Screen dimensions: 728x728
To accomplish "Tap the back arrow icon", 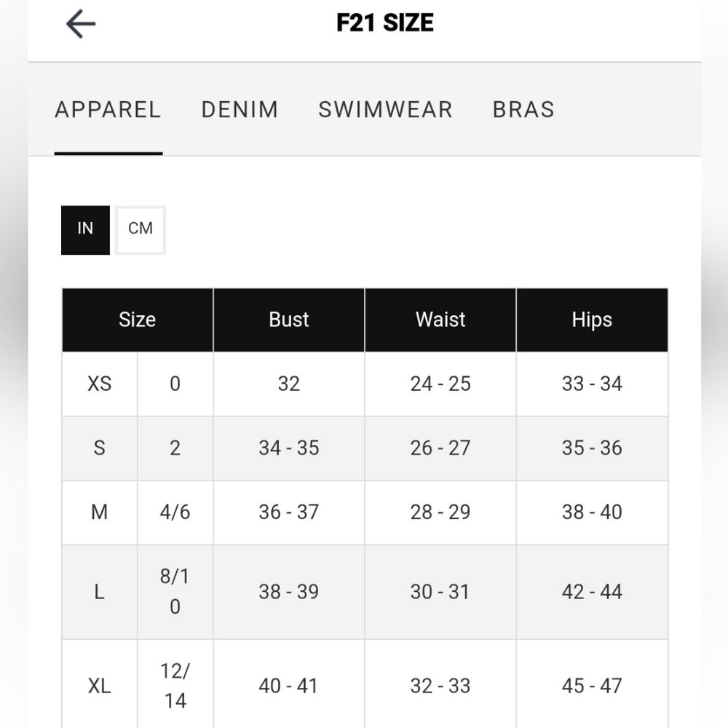I will (x=81, y=24).
